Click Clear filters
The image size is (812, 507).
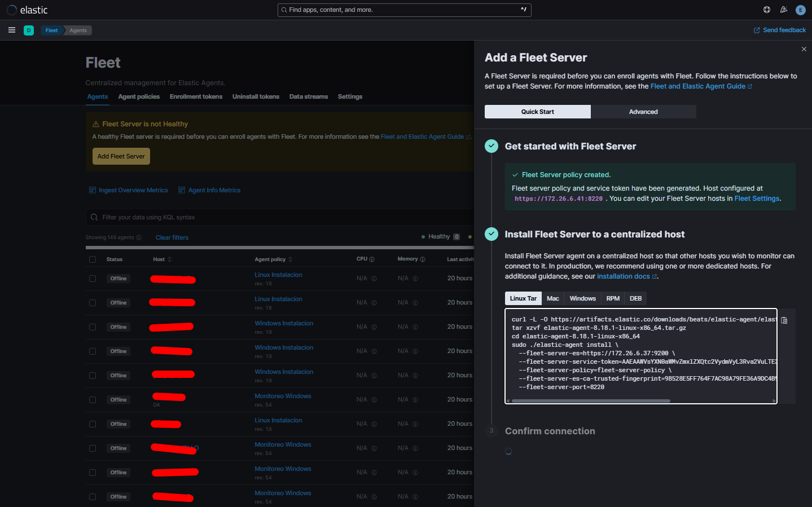172,237
